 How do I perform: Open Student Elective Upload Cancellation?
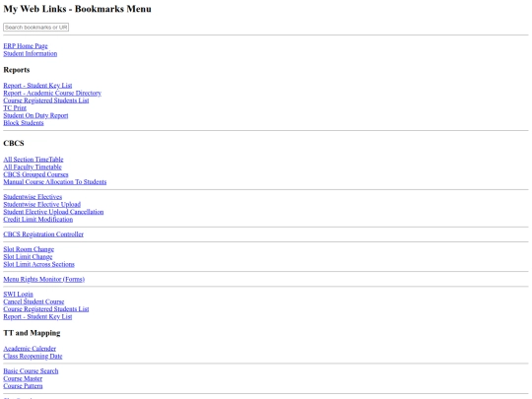click(x=53, y=212)
